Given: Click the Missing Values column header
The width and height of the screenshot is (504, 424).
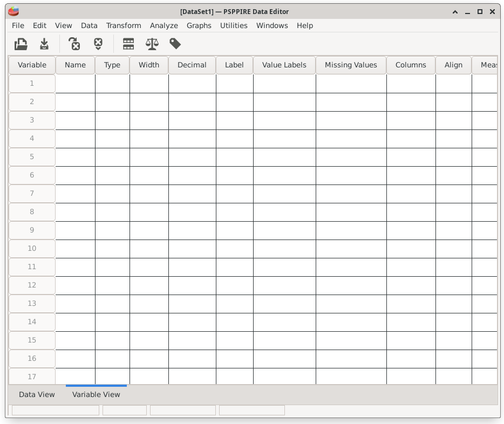Looking at the screenshot, I should point(351,65).
